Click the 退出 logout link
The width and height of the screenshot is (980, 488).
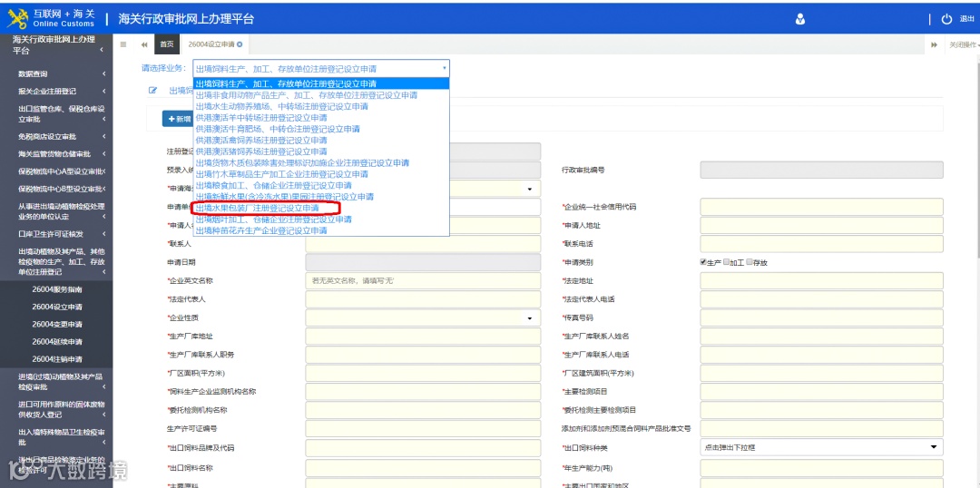tap(966, 19)
